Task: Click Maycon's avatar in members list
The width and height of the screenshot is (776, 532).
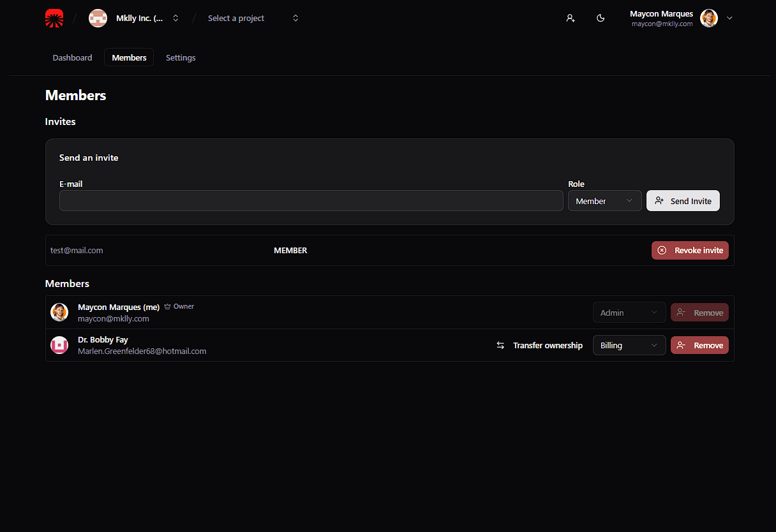Action: coord(59,313)
